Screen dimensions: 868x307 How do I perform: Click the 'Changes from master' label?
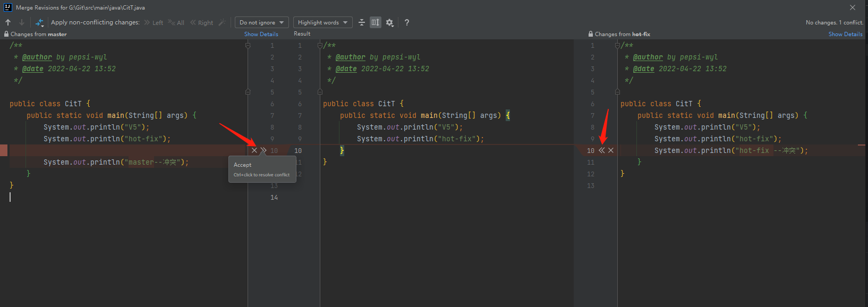coord(39,34)
